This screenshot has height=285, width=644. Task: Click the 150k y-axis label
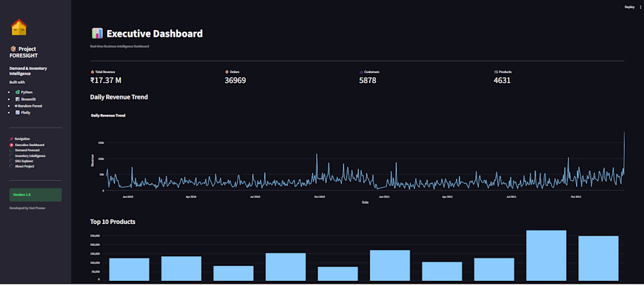click(101, 143)
